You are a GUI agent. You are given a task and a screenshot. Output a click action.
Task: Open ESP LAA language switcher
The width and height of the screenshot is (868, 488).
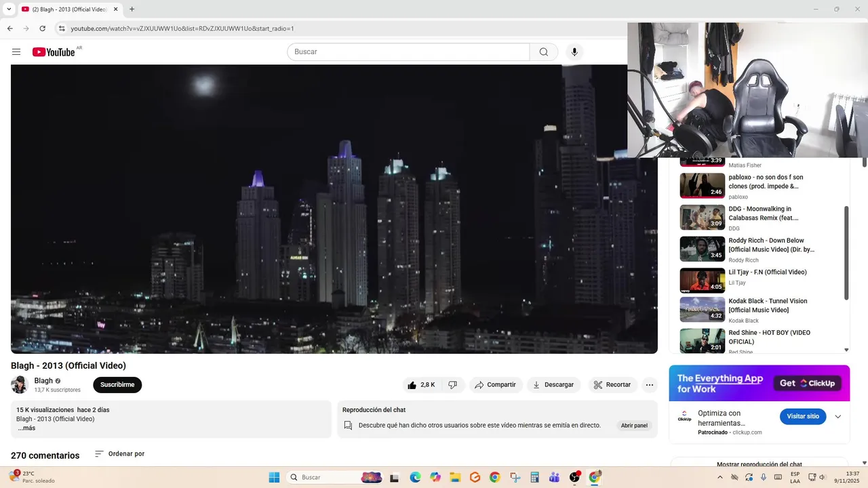tap(795, 477)
